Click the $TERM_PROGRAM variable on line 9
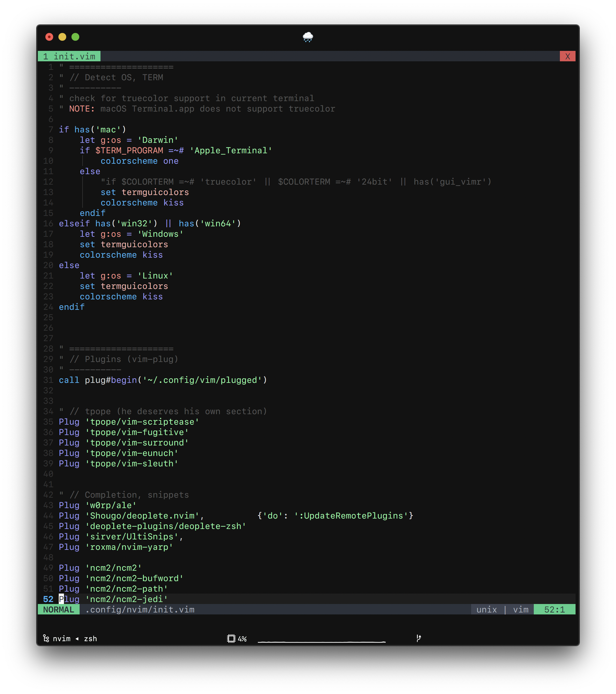The image size is (616, 694). coord(129,150)
